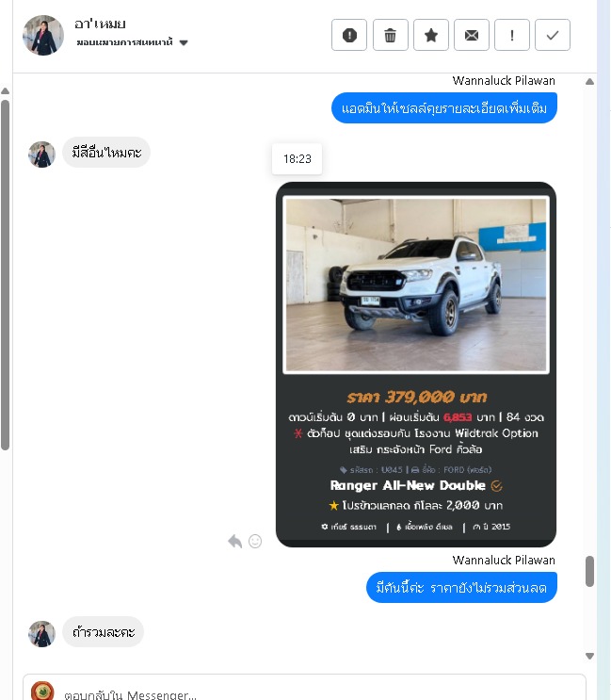This screenshot has width=611, height=700.
Task: Flag conversation with the exclamation mark icon
Action: [512, 35]
